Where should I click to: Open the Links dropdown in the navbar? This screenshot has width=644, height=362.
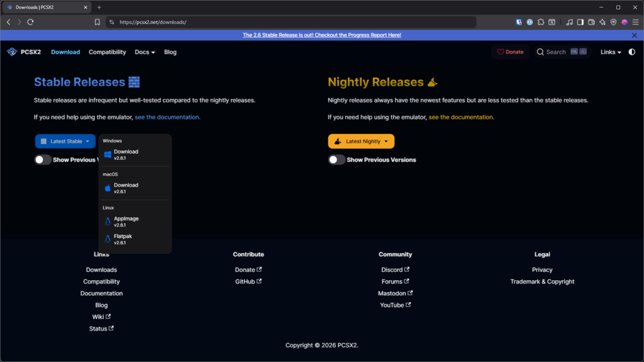(611, 52)
